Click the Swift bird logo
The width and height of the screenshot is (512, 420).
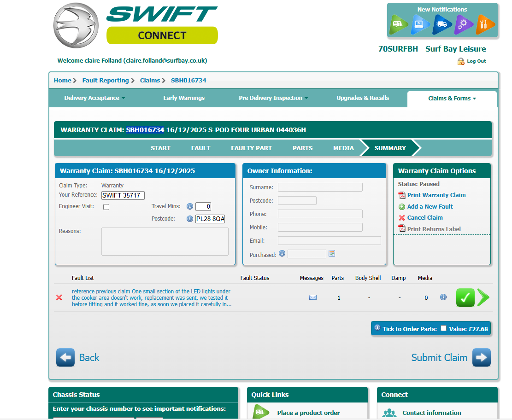(x=76, y=25)
